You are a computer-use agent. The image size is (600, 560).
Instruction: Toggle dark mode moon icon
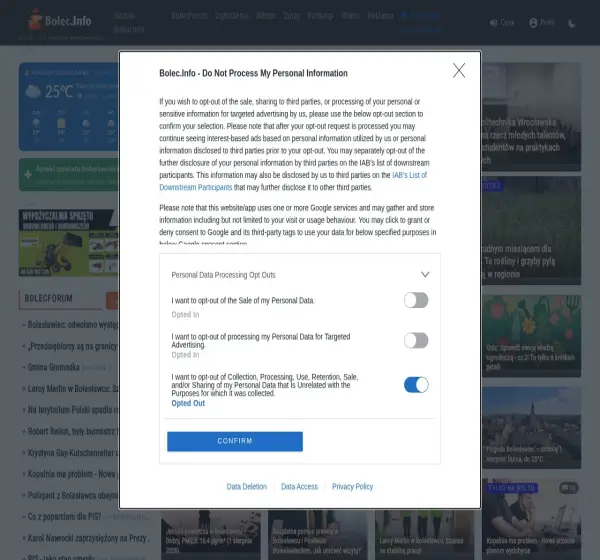572,24
